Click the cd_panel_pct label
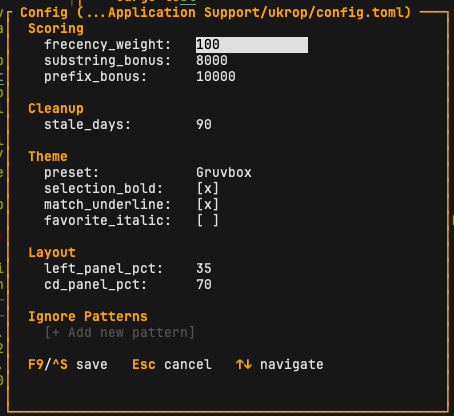This screenshot has height=416, width=454. [x=95, y=285]
